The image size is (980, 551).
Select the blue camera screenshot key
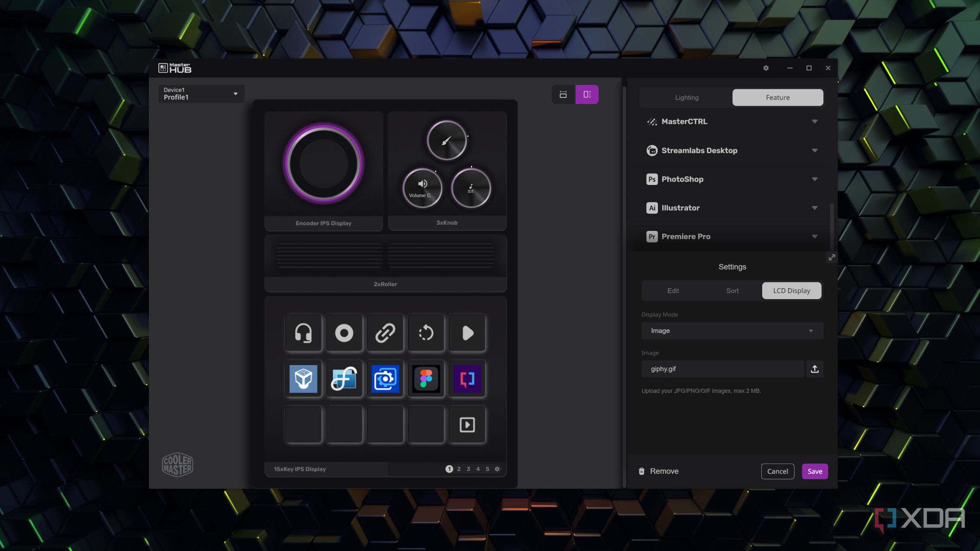[x=385, y=379]
